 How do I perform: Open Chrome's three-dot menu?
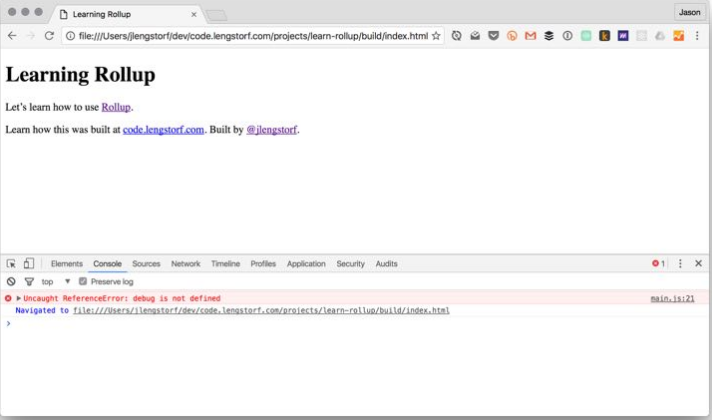click(x=697, y=36)
